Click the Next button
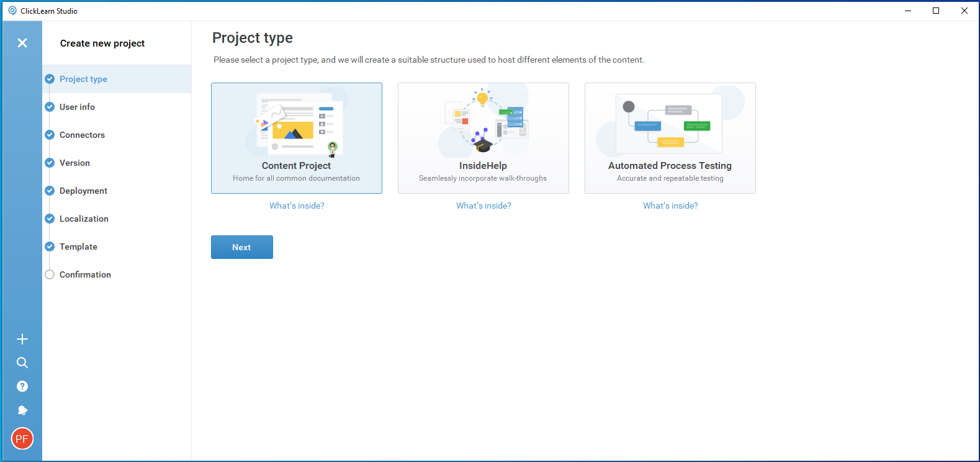The width and height of the screenshot is (980, 462). click(242, 247)
